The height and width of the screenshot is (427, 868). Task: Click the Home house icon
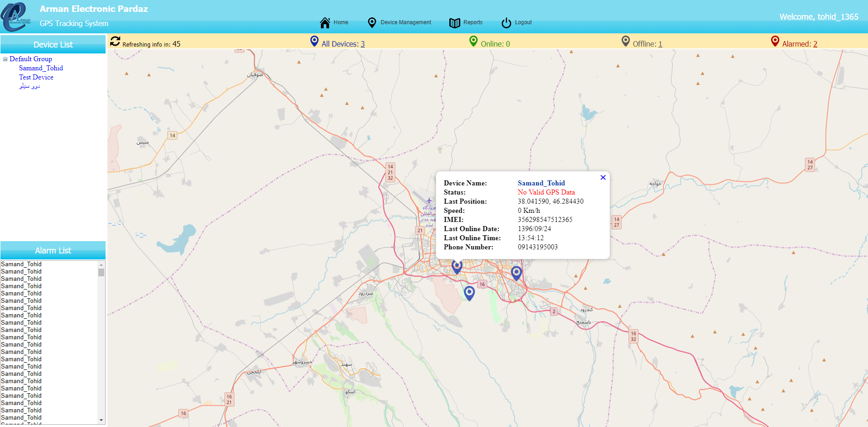pyautogui.click(x=325, y=22)
